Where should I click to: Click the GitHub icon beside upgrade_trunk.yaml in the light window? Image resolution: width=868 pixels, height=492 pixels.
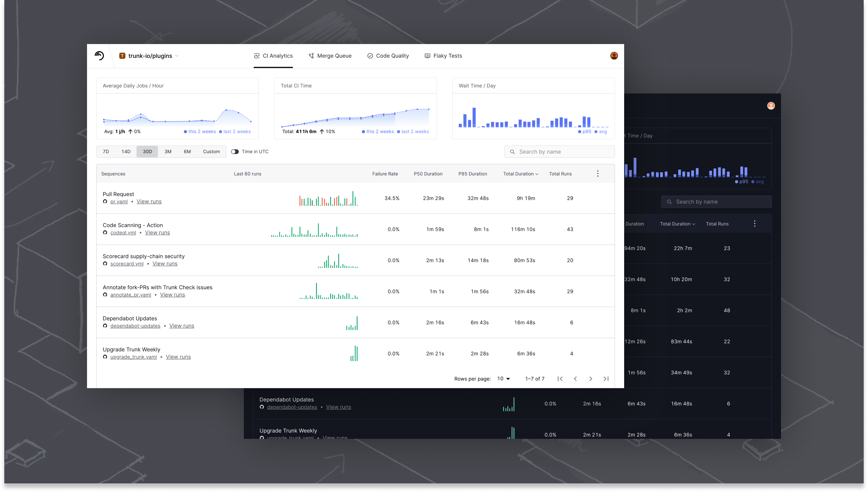(x=105, y=357)
